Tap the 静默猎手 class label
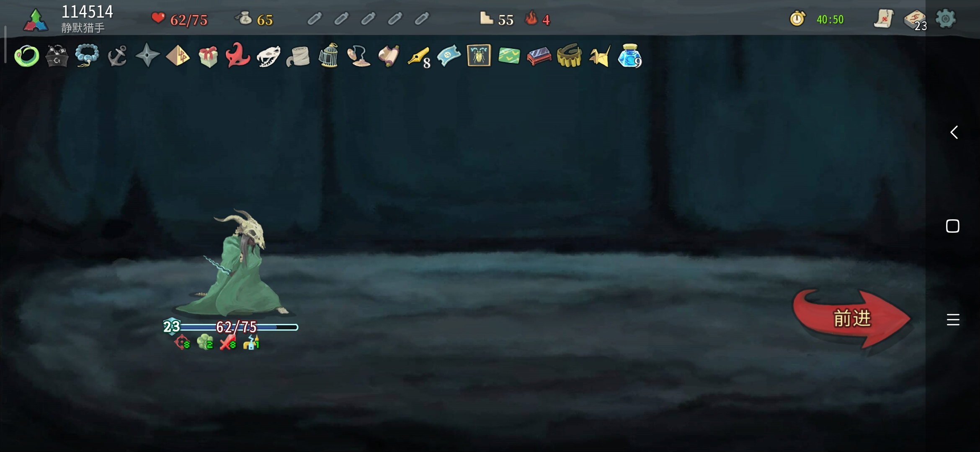Image resolution: width=980 pixels, height=452 pixels. (83, 28)
